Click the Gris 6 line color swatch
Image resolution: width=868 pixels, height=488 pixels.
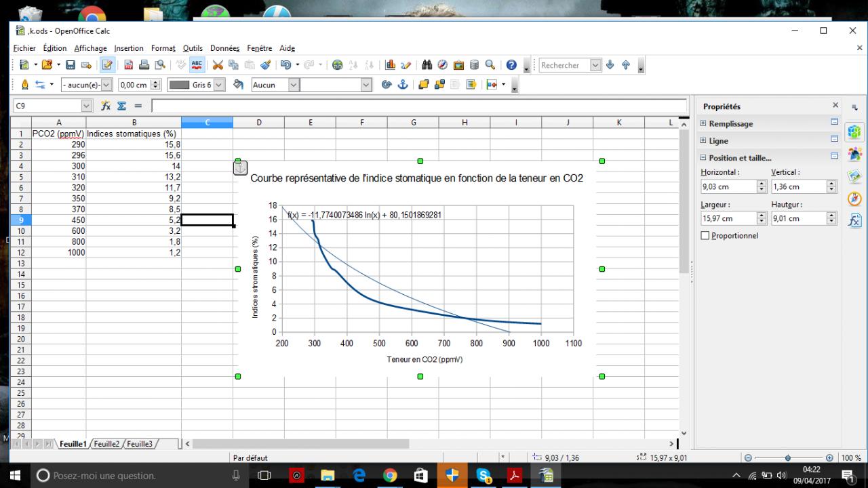coord(179,85)
